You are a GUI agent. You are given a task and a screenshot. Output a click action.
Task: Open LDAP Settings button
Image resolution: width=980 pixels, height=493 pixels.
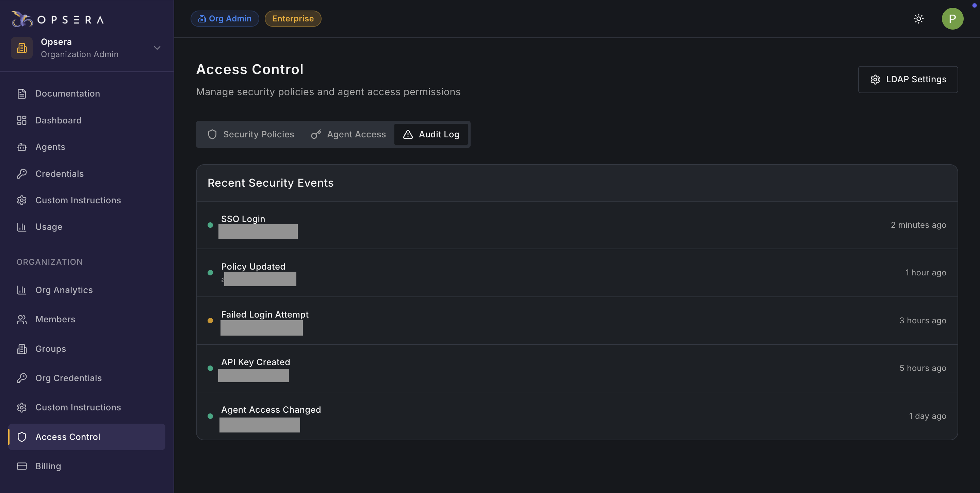908,80
